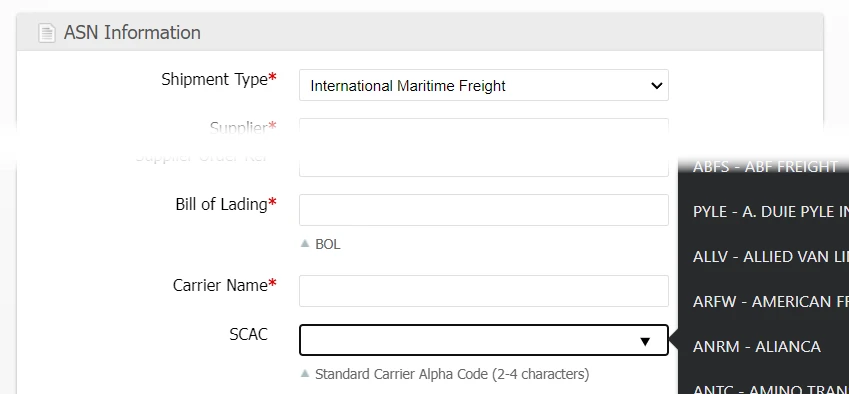Click the SCAC field label
Screen dimensions: 849x394
tap(248, 334)
